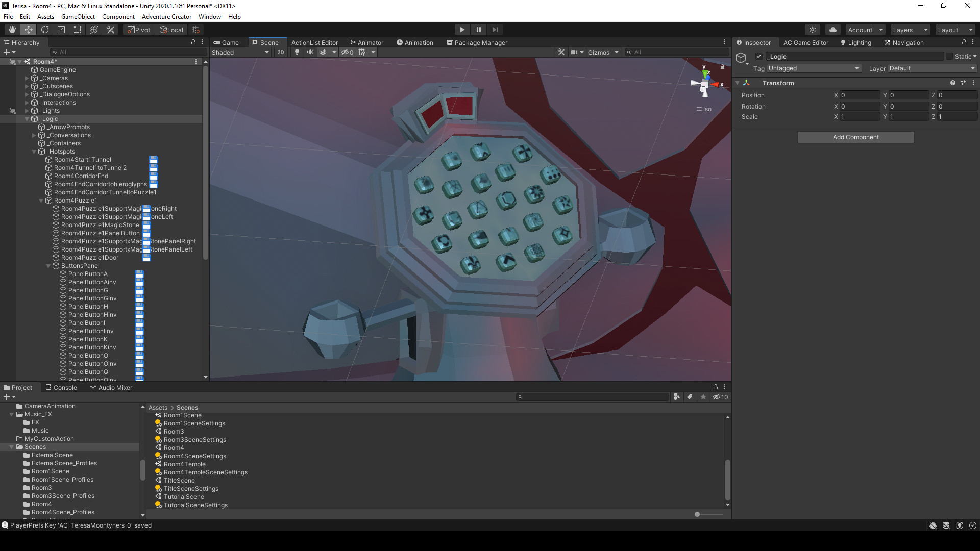Switch to the ActionList Editor tab
The image size is (980, 551).
point(314,43)
